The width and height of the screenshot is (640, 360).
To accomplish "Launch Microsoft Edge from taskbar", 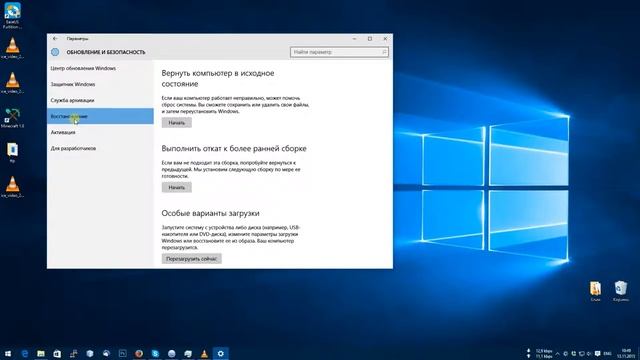I will tap(24, 353).
